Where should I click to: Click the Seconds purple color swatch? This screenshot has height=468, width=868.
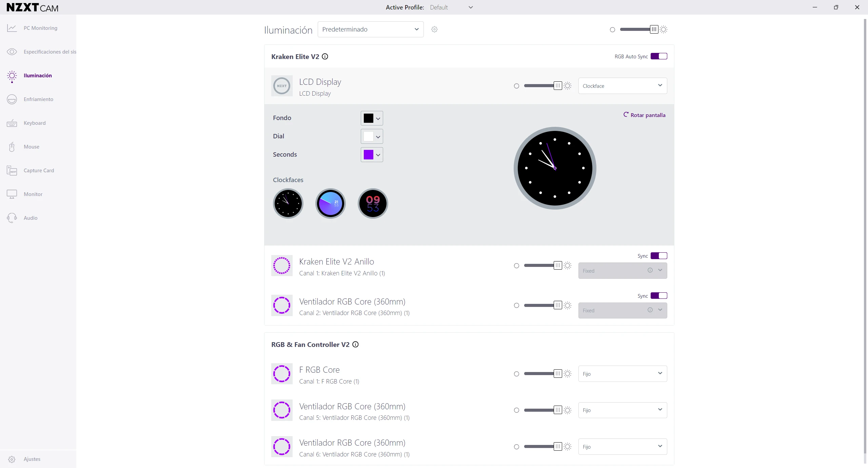click(368, 155)
